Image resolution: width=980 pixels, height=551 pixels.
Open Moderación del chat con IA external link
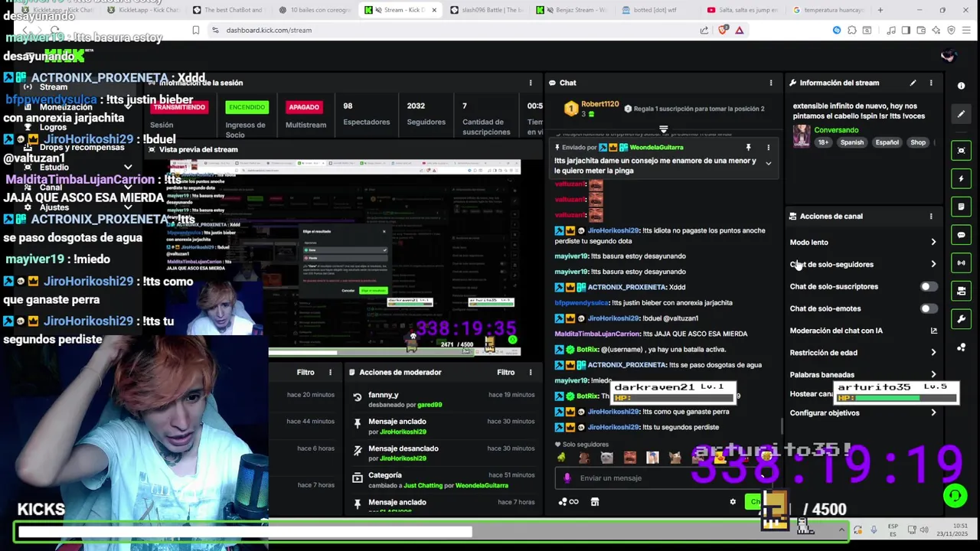point(933,331)
